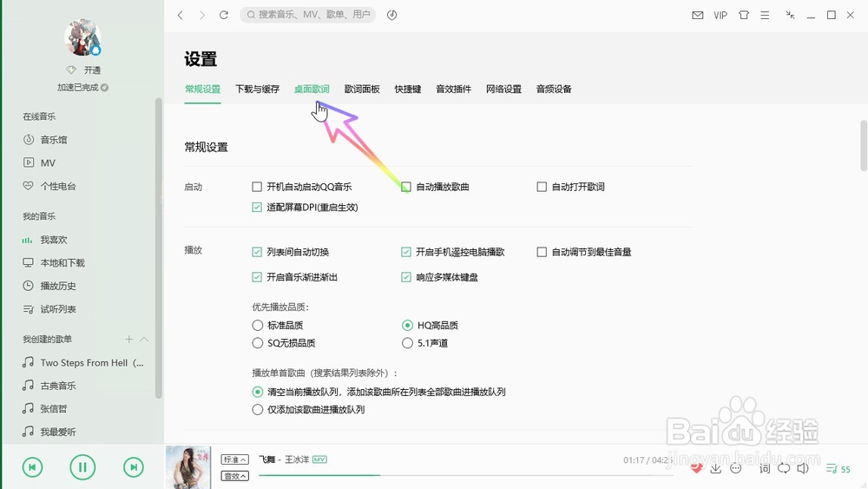The image size is (868, 489).
Task: Add a new playlist with plus icon
Action: coord(129,339)
